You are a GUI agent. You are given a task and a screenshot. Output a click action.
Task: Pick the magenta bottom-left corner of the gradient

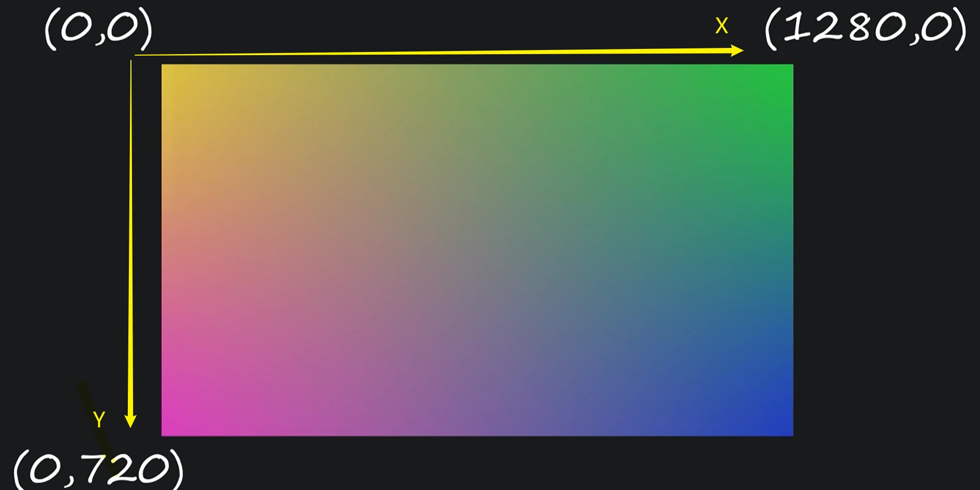click(166, 431)
